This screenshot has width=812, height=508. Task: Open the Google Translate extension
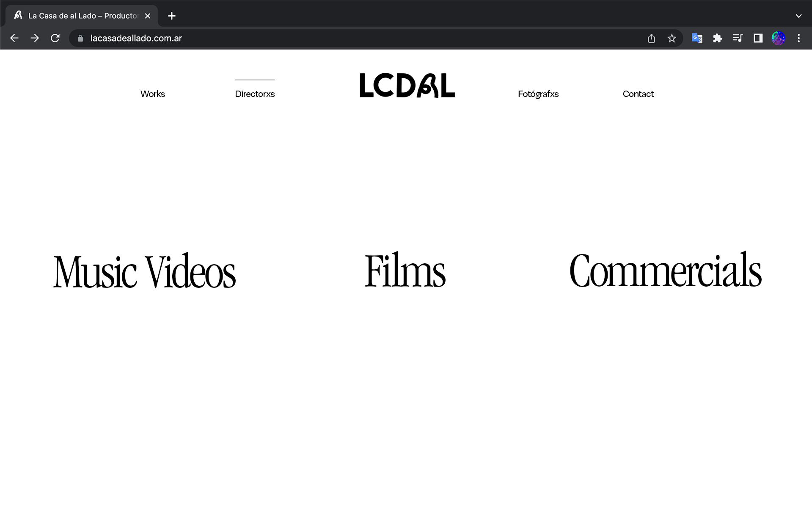tap(697, 38)
